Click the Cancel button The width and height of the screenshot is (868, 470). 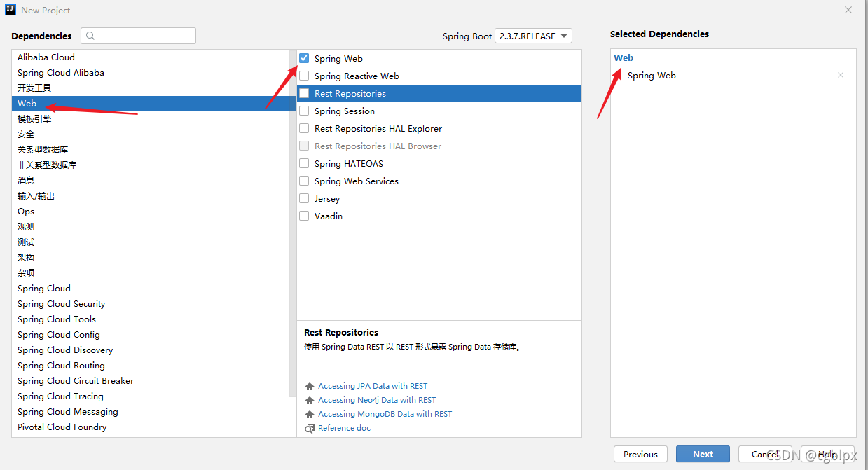point(765,454)
